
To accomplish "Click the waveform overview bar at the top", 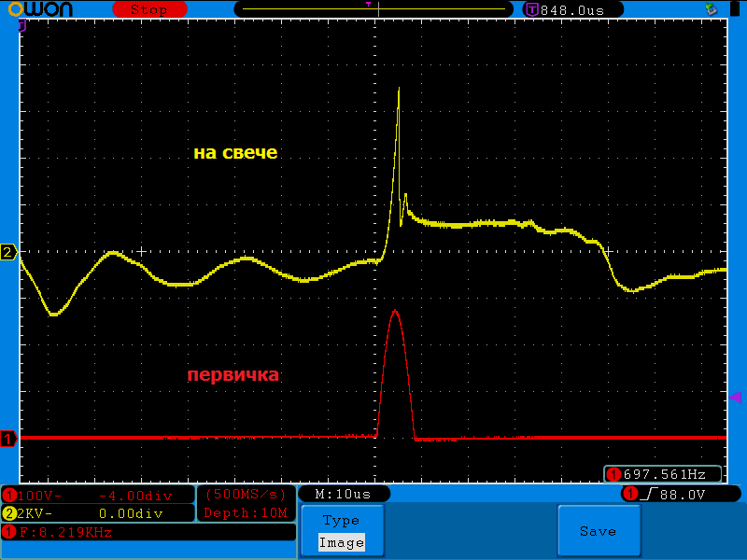I will pos(373,9).
